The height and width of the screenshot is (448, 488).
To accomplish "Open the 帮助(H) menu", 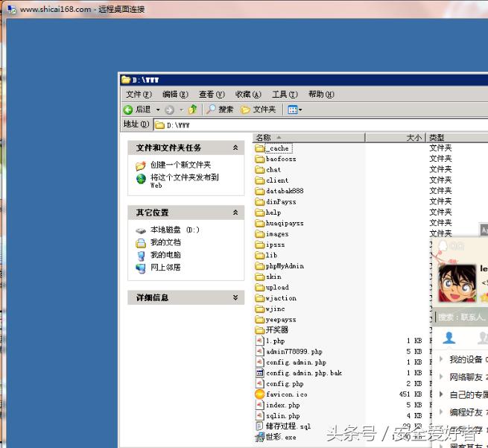I will (x=321, y=94).
